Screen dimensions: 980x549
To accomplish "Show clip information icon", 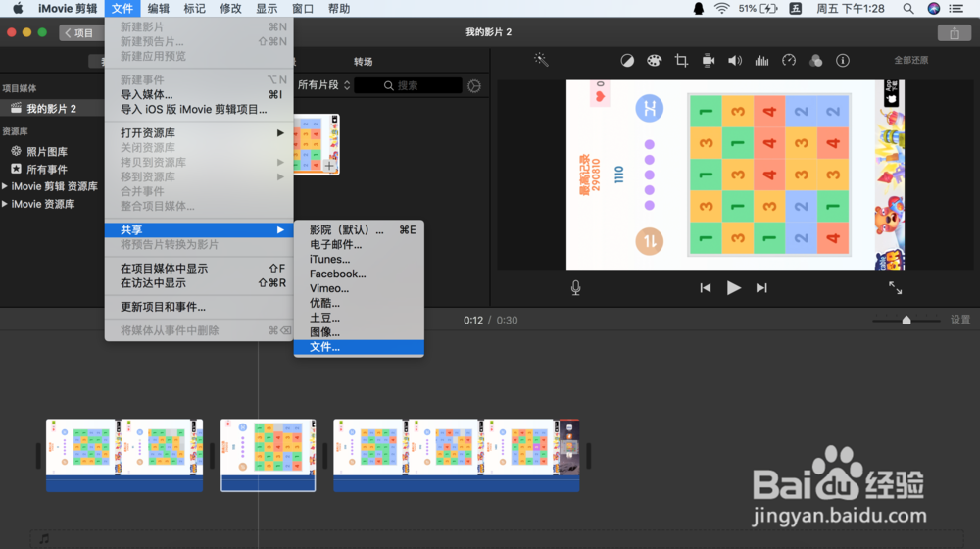I will (843, 61).
